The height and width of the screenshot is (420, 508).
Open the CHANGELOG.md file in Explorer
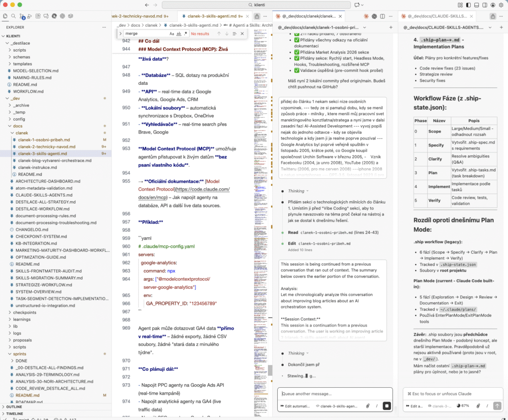[31, 229]
